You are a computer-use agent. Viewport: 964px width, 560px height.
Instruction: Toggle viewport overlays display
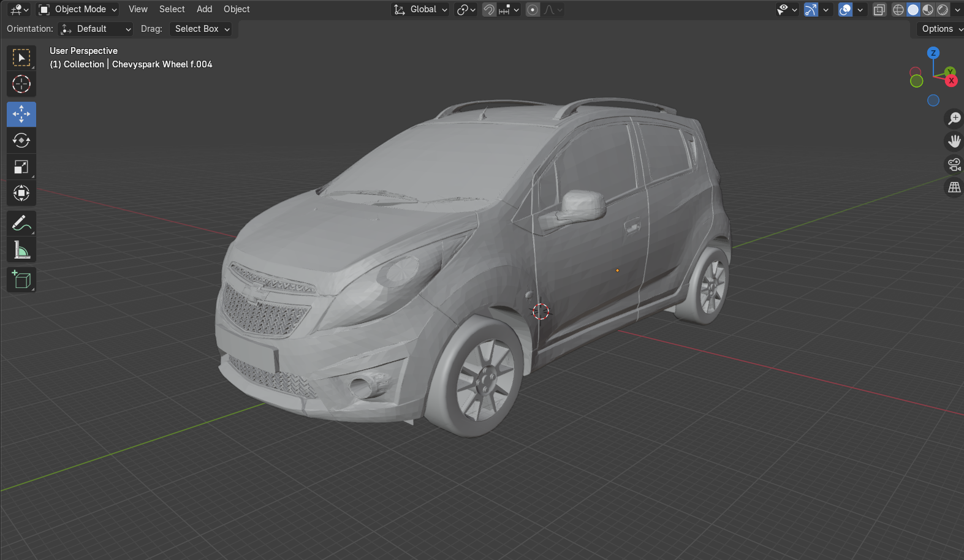click(x=845, y=10)
